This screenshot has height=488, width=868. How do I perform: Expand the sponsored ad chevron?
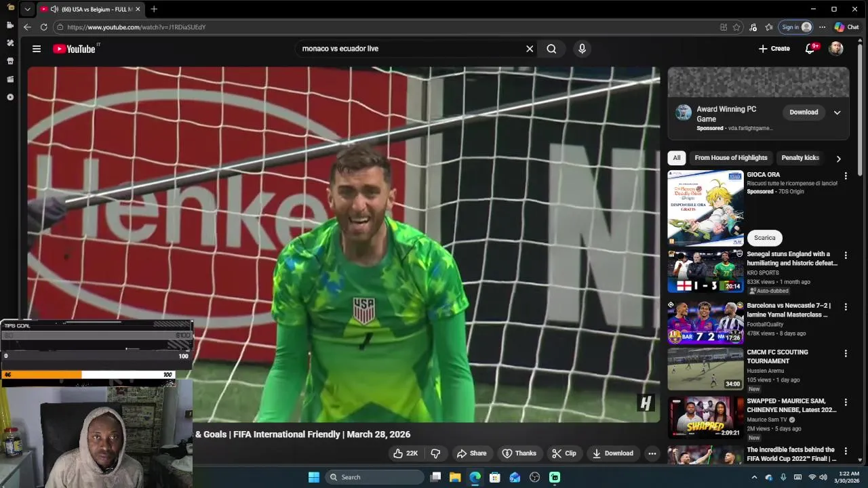tap(837, 113)
